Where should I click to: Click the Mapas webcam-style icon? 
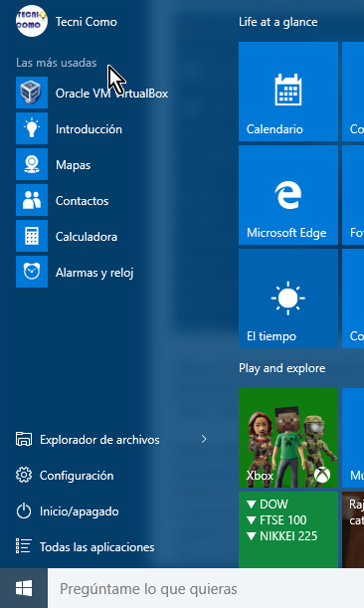[32, 164]
